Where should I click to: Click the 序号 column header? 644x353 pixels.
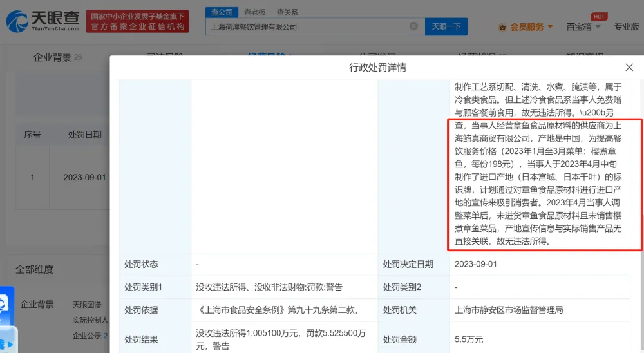[32, 135]
